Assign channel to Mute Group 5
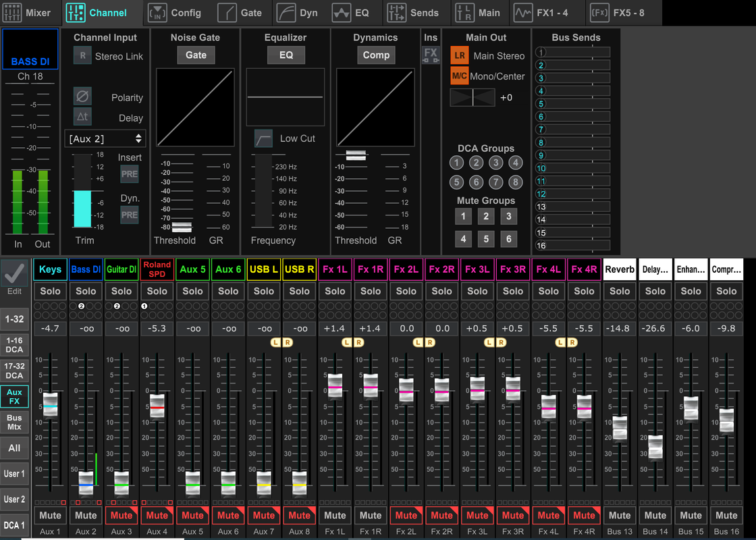 (x=486, y=239)
